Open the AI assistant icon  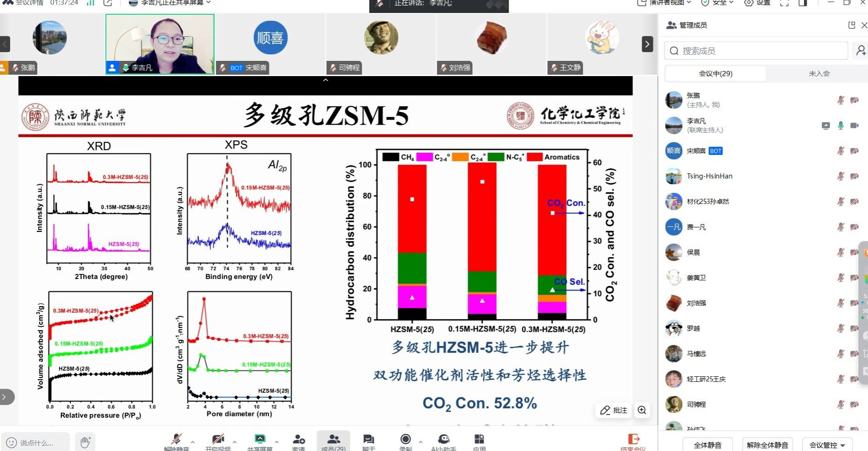click(443, 439)
